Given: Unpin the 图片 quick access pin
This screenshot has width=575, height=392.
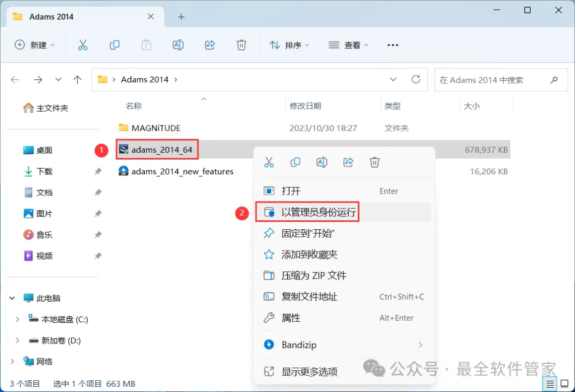Looking at the screenshot, I should tap(98, 214).
